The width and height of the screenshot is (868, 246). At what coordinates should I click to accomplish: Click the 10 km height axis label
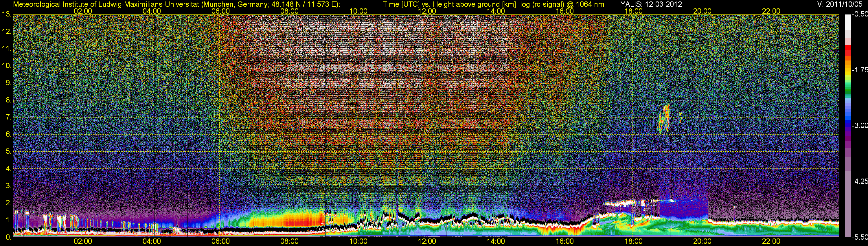click(x=6, y=66)
